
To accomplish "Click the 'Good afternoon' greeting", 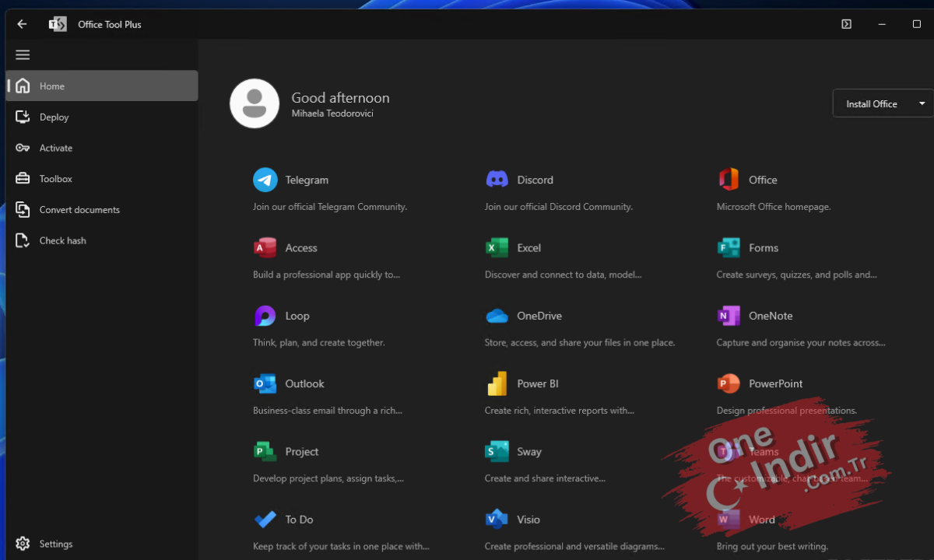I will (340, 98).
